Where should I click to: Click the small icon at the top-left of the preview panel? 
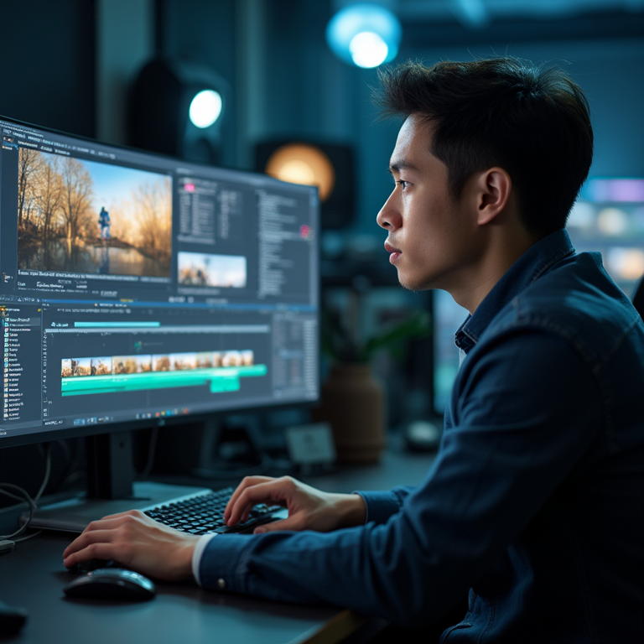[8, 141]
